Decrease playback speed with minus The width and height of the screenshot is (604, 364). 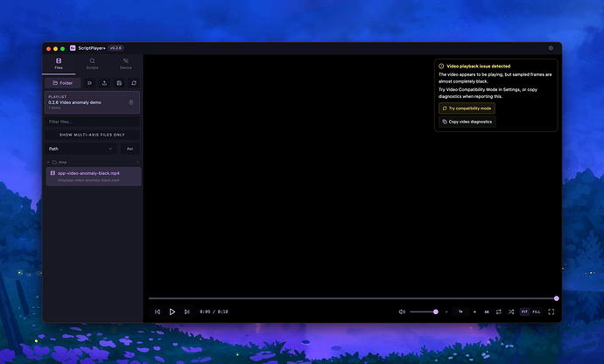click(x=446, y=311)
